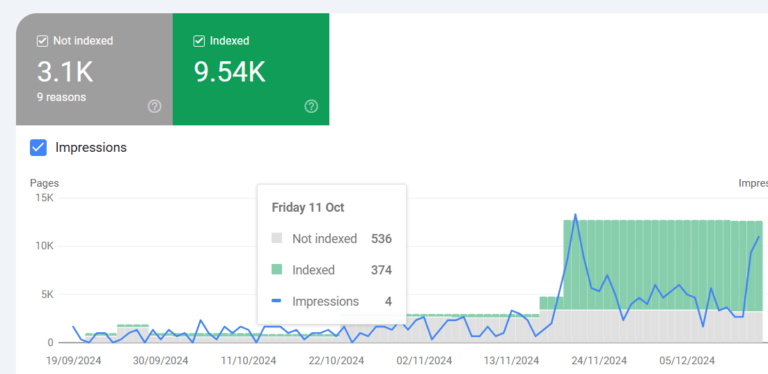Uncheck the Not indexed checkbox

(42, 41)
